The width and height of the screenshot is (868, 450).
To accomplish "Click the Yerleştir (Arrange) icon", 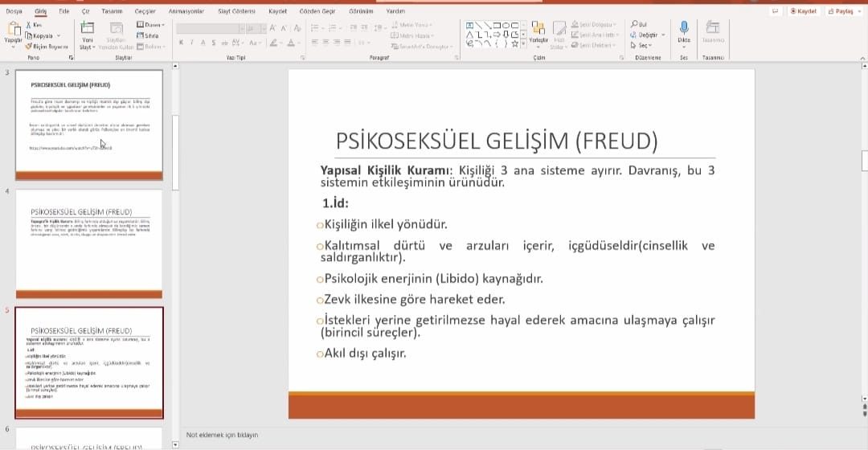I will coord(538,28).
